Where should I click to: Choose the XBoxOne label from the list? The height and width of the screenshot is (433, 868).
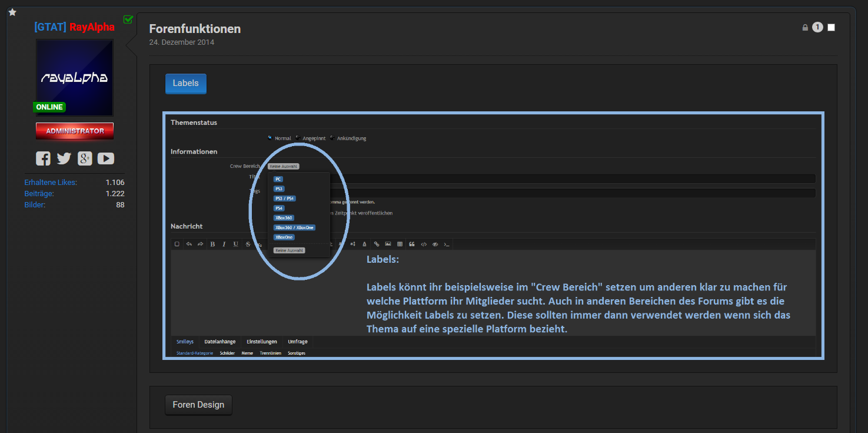284,237
